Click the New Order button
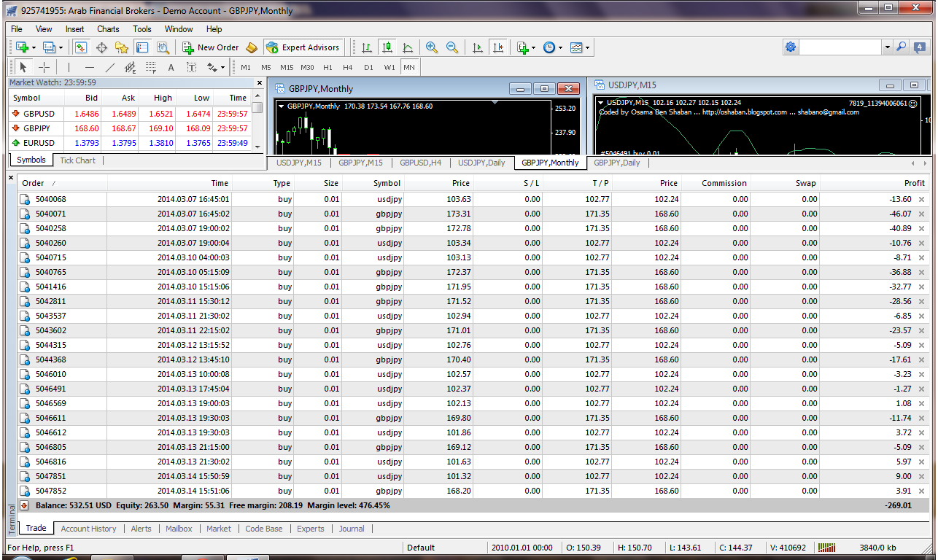Screen dimensions: 938x560 [210, 47]
